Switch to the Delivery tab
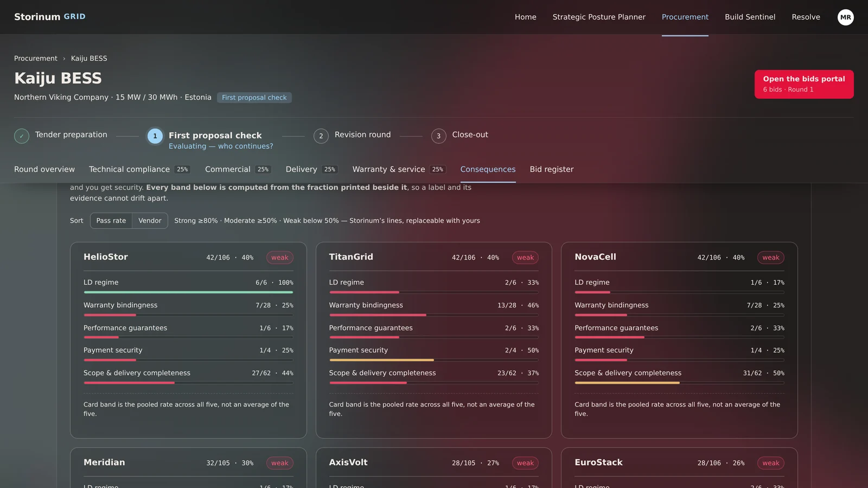Viewport: 868px width, 488px height. point(312,169)
